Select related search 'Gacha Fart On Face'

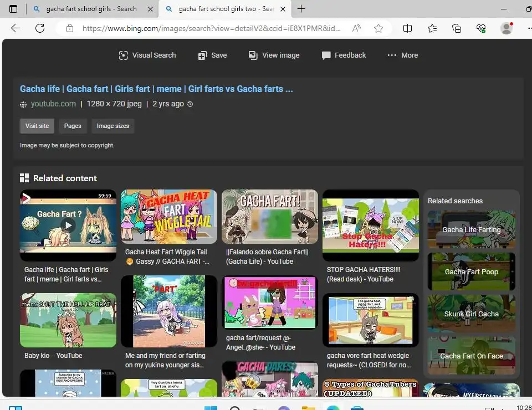(472, 356)
